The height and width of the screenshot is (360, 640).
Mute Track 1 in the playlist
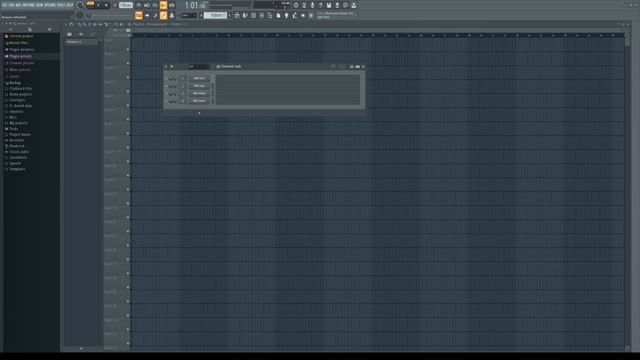(x=128, y=49)
